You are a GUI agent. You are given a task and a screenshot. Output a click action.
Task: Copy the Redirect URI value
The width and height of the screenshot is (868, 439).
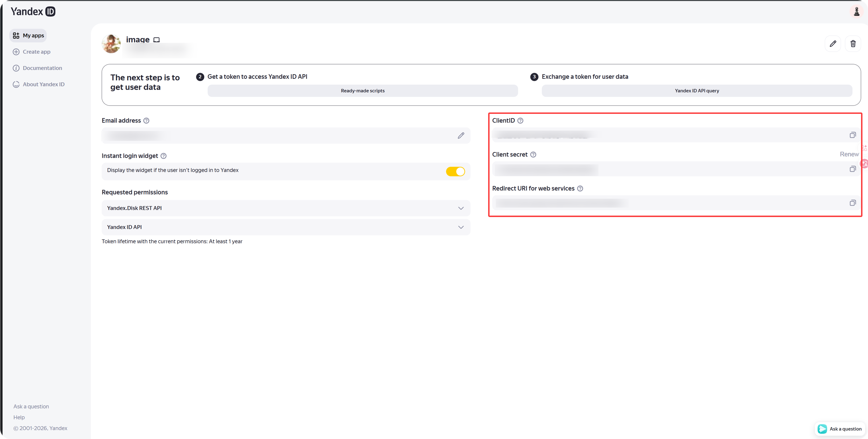pos(852,203)
